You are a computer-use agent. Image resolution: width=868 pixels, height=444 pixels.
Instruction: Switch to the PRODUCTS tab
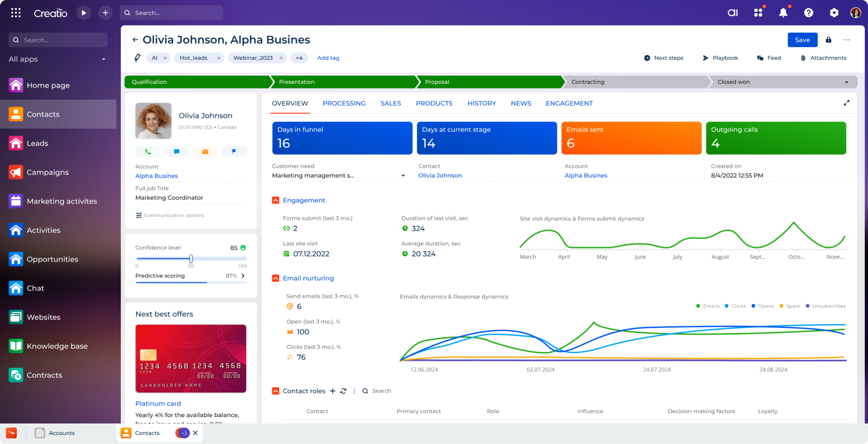[434, 103]
